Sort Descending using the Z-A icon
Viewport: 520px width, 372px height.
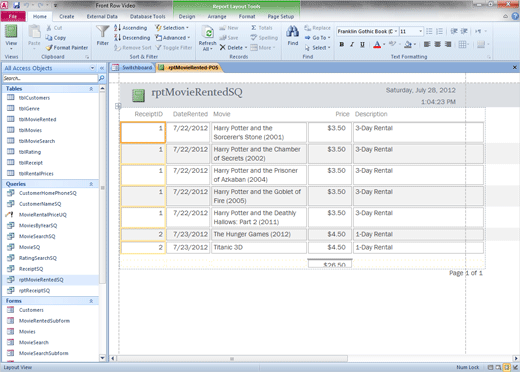132,38
